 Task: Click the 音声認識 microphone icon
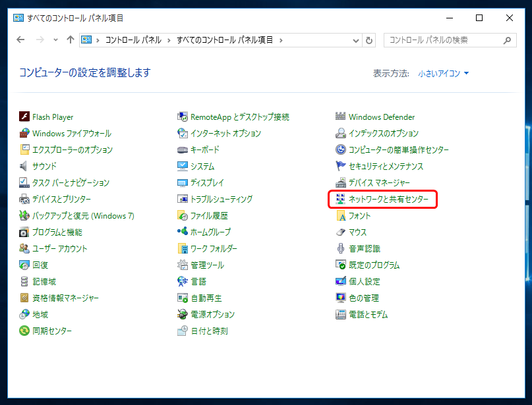(341, 248)
